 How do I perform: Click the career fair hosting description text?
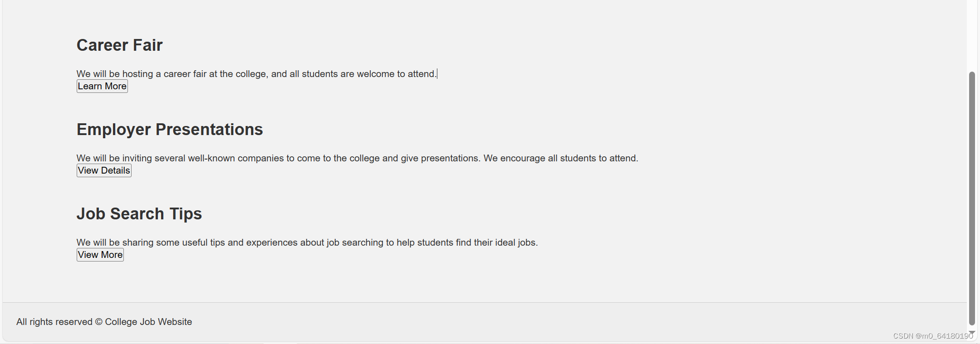click(x=256, y=74)
